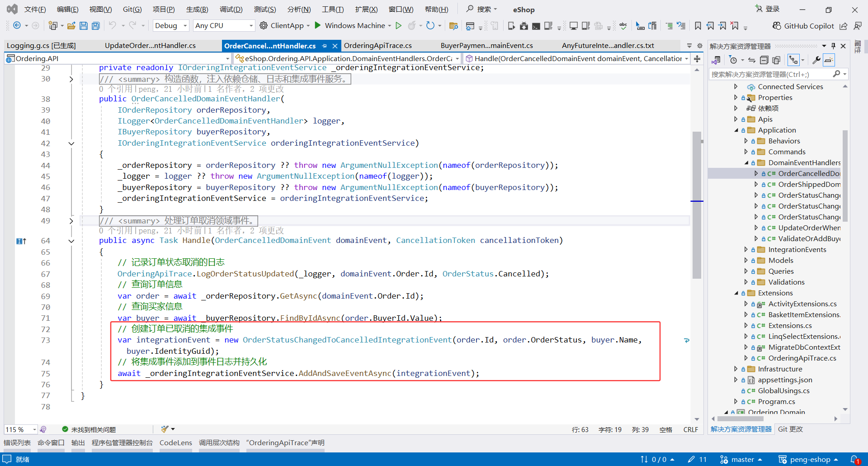Collapse the DomainEventHandlers folder

(x=746, y=163)
